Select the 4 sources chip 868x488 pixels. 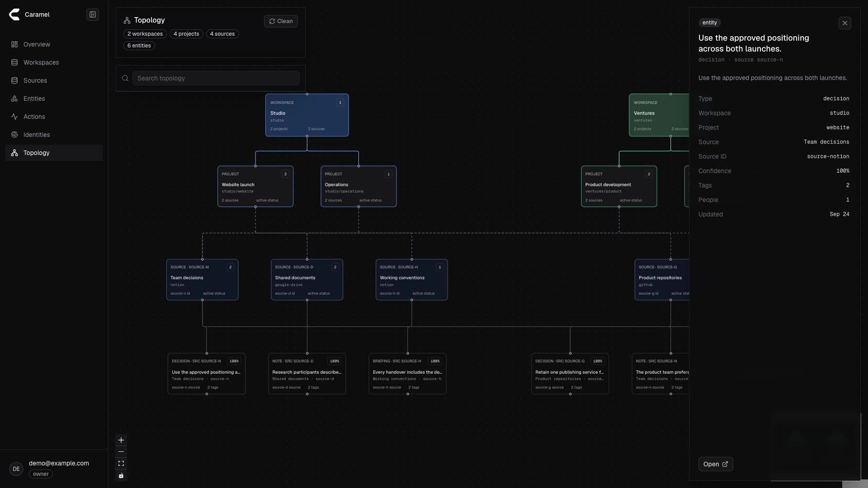[222, 34]
